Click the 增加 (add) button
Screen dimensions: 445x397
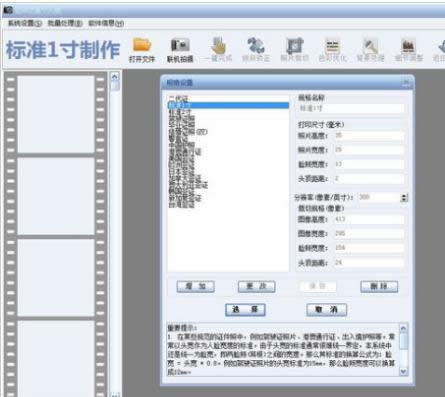196,286
